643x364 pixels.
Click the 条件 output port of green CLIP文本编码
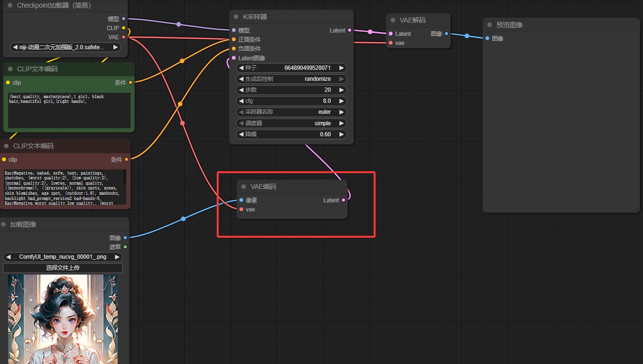click(x=131, y=82)
